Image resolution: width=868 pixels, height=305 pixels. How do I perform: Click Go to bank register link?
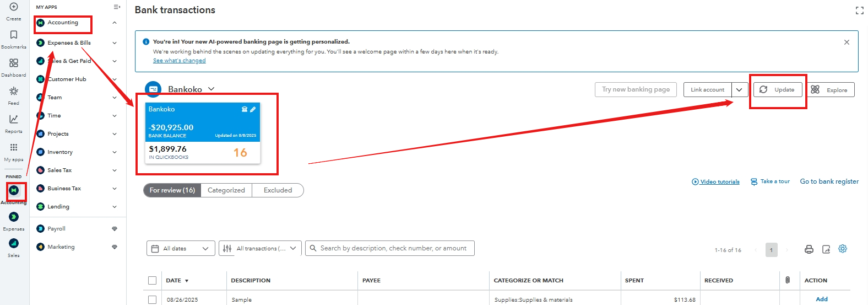point(829,181)
